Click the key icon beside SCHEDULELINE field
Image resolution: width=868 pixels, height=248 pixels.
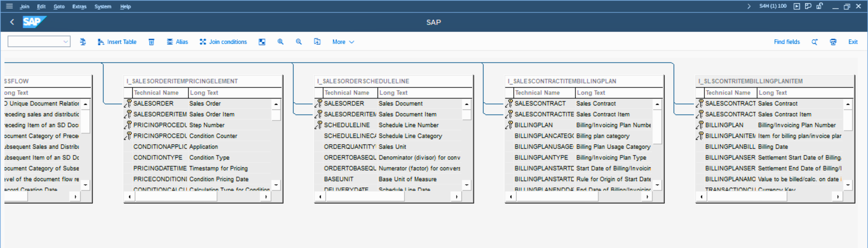click(318, 125)
